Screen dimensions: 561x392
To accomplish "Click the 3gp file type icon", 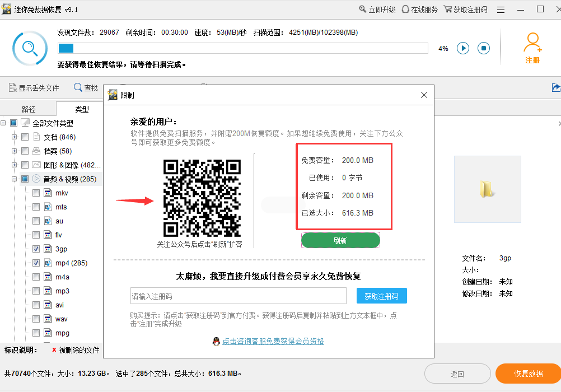I will pos(48,249).
